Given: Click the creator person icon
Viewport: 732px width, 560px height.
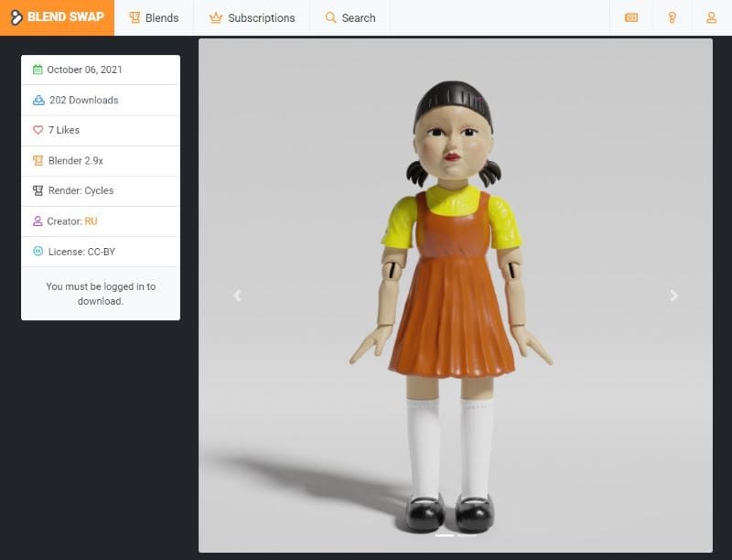Looking at the screenshot, I should (38, 221).
